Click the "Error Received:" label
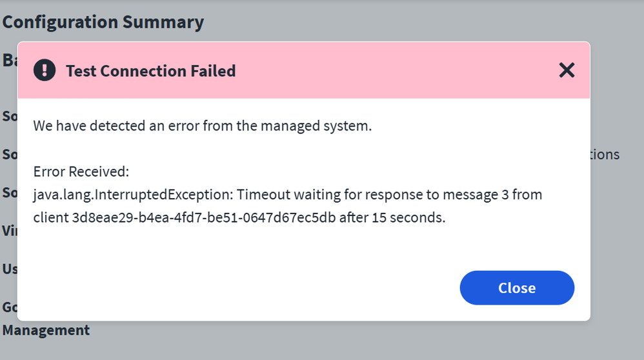This screenshot has width=644, height=360. (81, 172)
